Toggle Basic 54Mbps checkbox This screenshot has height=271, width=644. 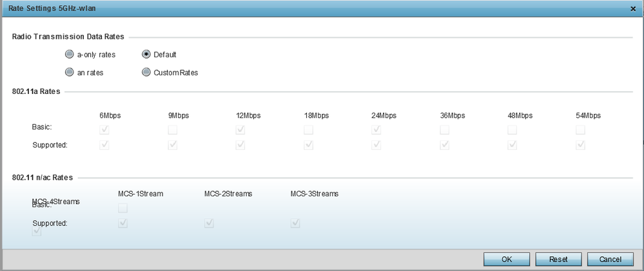click(x=580, y=130)
